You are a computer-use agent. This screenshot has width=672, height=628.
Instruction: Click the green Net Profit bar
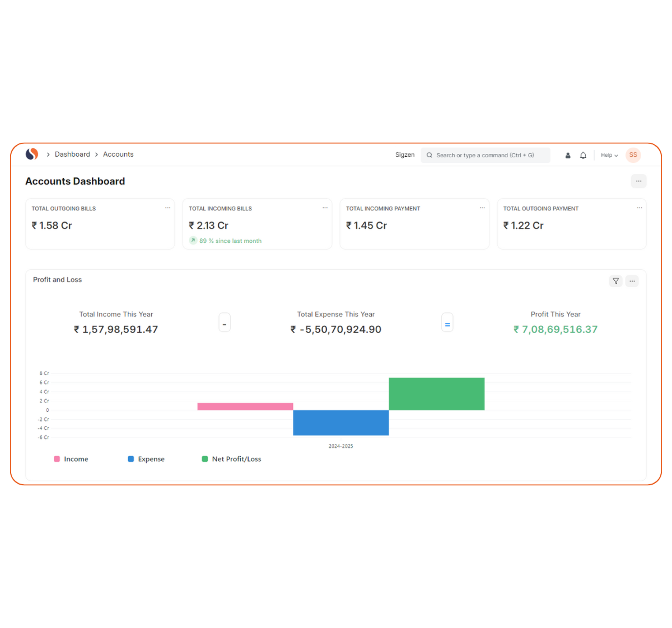point(436,393)
